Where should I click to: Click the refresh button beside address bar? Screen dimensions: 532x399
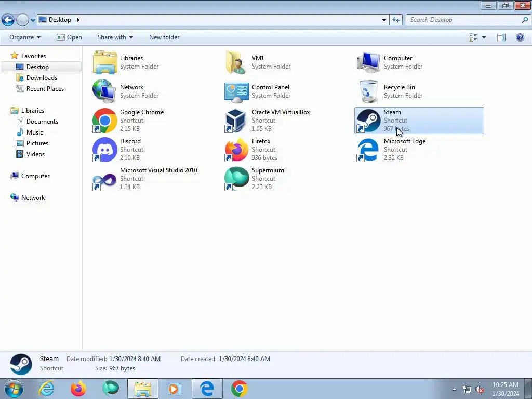coord(396,20)
